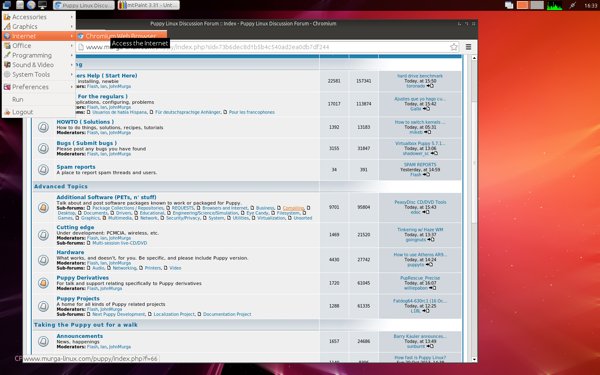
Task: Click the 22581 topics count cell
Action: (x=334, y=81)
